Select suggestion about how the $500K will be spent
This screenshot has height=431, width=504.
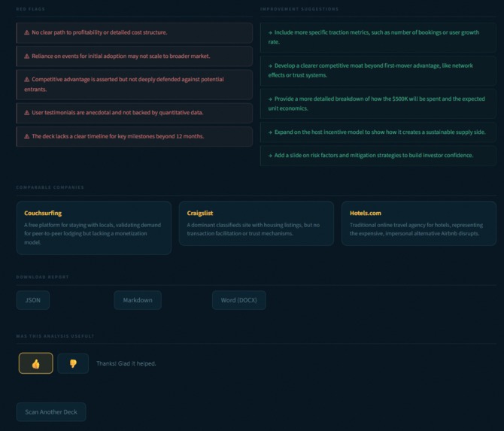click(x=377, y=104)
